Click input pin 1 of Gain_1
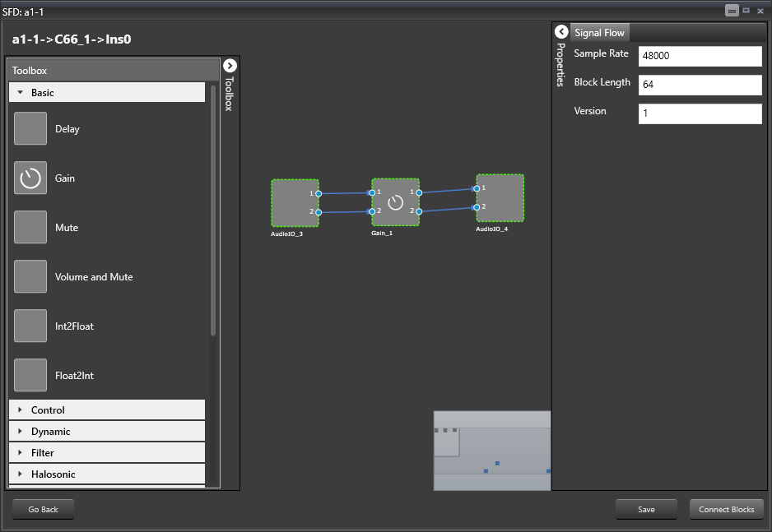The image size is (772, 532). [x=372, y=192]
